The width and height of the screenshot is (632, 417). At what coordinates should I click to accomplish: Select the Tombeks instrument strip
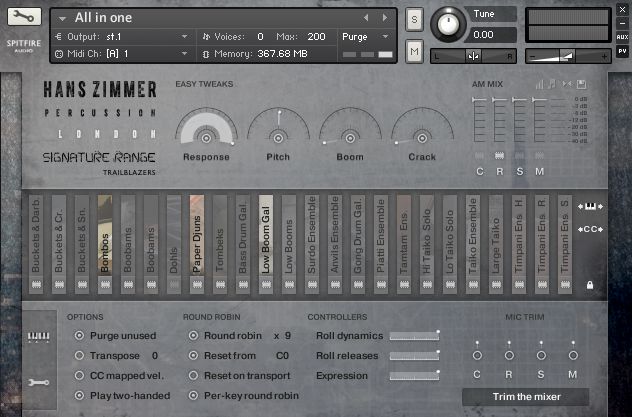220,235
